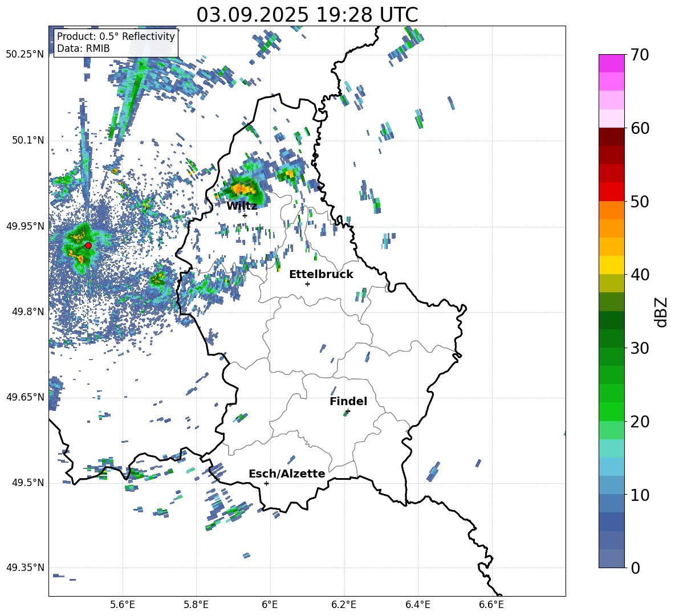This screenshot has width=675, height=616.
Task: Click the red radar site marker
Action: tap(88, 245)
